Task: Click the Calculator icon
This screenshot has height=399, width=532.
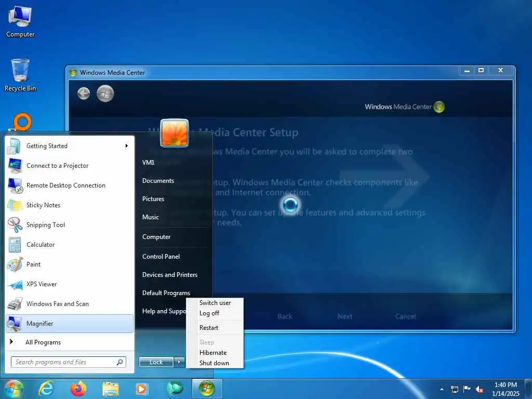Action: point(15,245)
